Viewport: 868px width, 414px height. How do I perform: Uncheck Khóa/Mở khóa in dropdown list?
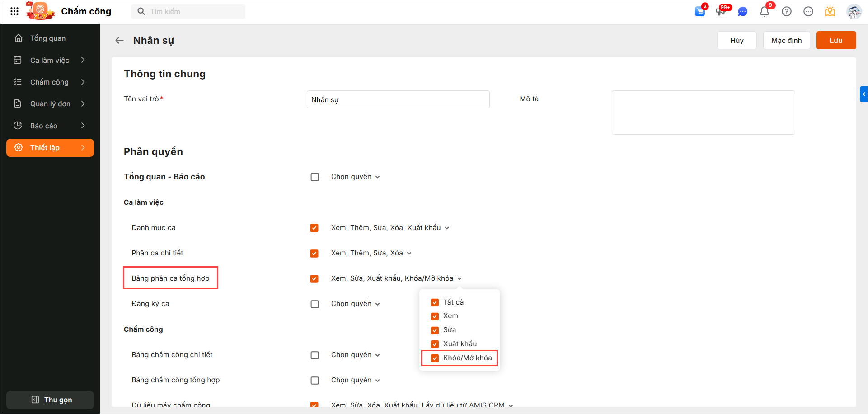point(435,358)
